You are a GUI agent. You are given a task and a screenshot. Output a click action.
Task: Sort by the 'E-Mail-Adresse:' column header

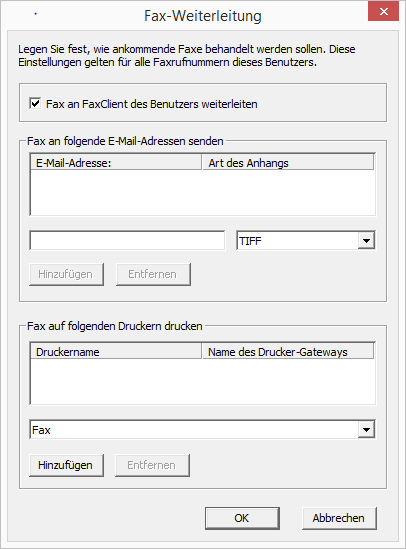pyautogui.click(x=116, y=162)
